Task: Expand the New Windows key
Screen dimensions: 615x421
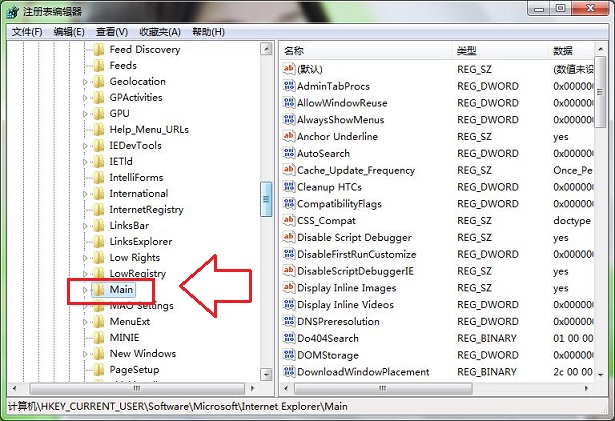Action: [x=85, y=354]
